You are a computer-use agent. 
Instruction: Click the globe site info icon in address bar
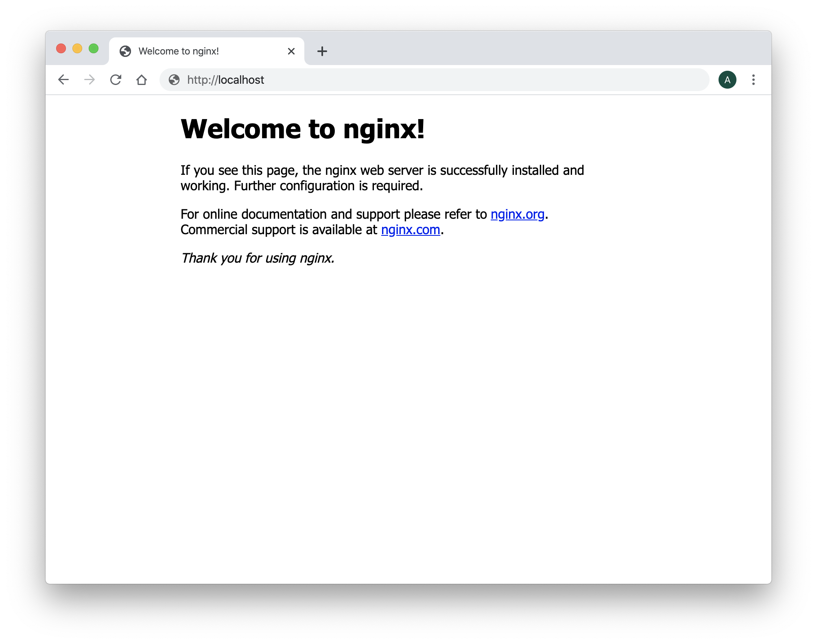pyautogui.click(x=174, y=80)
